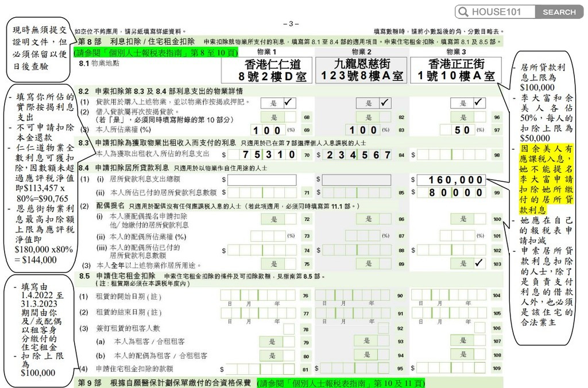Click section heading 8.4 申請扣除居所貸款利息
This screenshot has width=588, height=388.
124,168
